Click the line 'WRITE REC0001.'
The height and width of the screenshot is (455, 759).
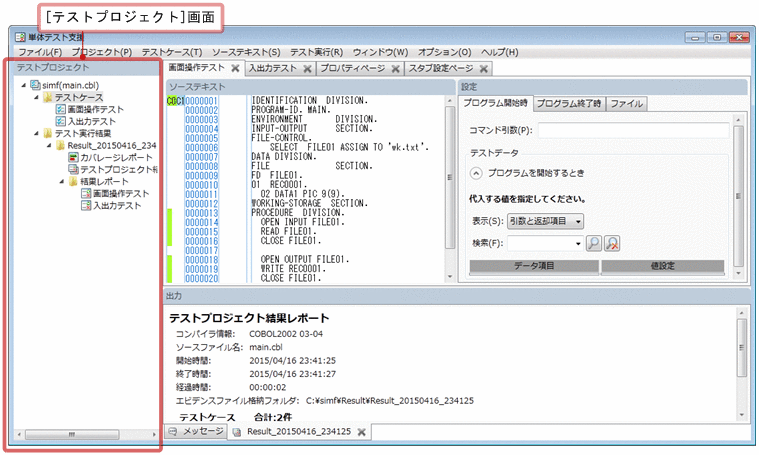tap(293, 269)
